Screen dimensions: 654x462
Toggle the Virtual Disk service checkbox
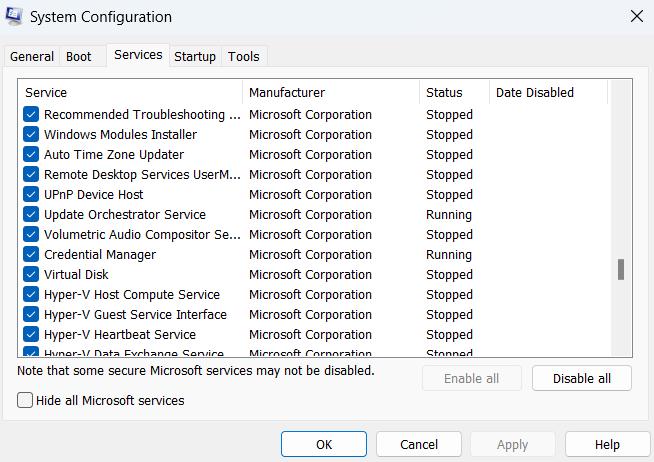pyautogui.click(x=31, y=275)
